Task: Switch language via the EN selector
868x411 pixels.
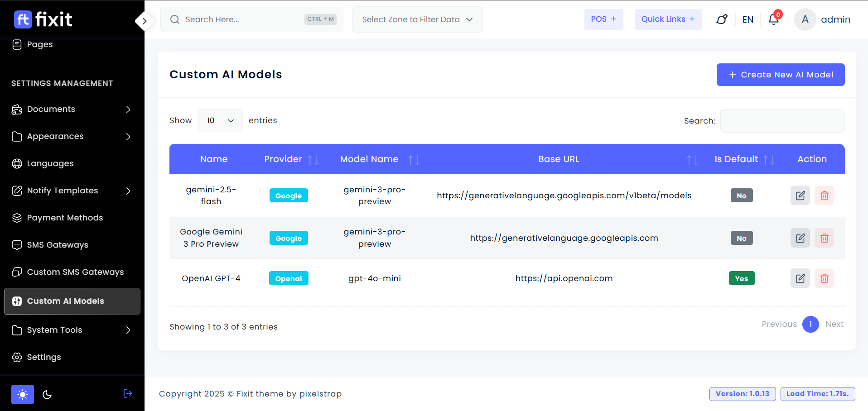Action: (x=748, y=19)
